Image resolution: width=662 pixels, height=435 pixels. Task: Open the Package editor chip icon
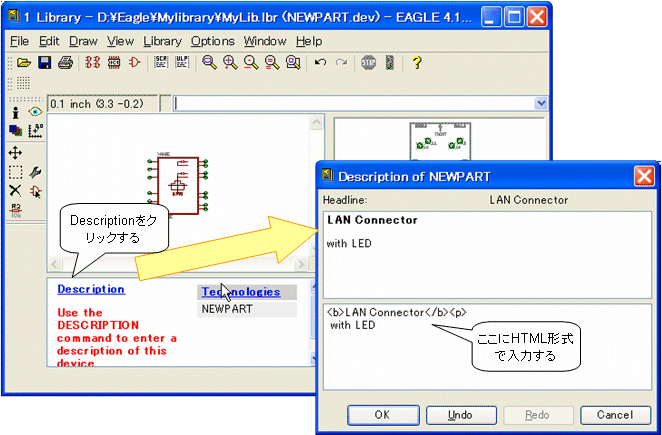[x=114, y=63]
